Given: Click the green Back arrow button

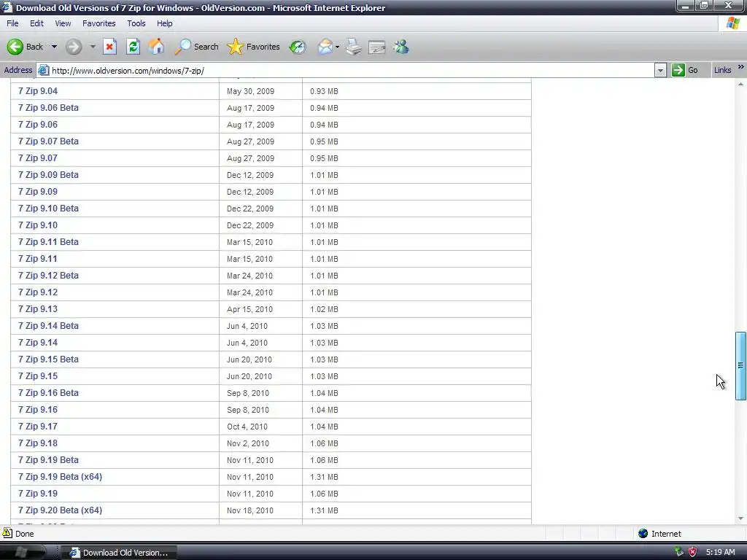Looking at the screenshot, I should click(15, 47).
